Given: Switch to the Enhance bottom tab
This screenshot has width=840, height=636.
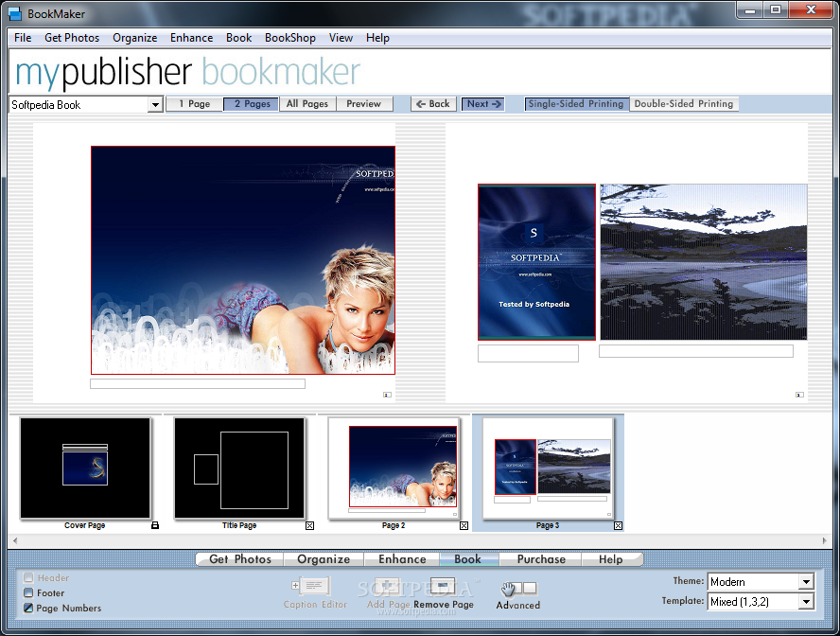Looking at the screenshot, I should click(402, 558).
